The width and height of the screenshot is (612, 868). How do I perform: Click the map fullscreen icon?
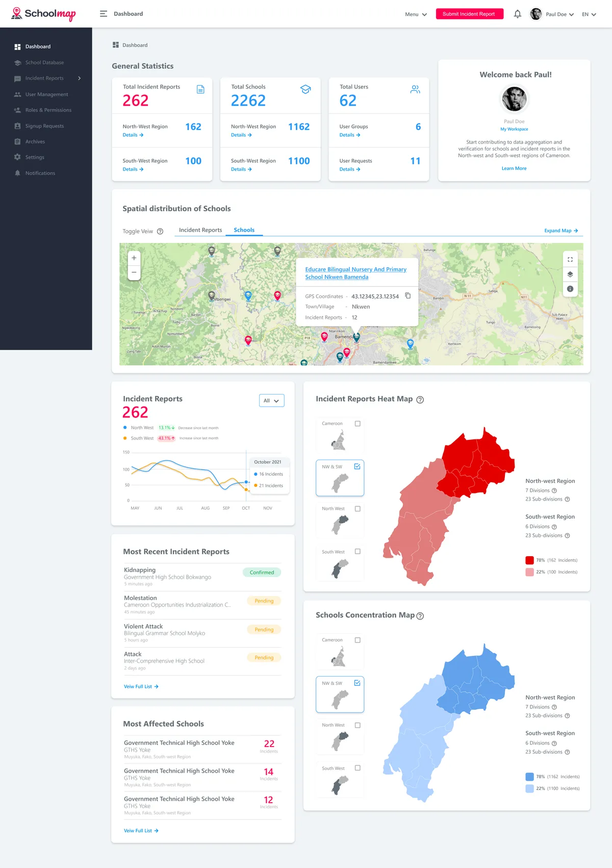point(570,260)
